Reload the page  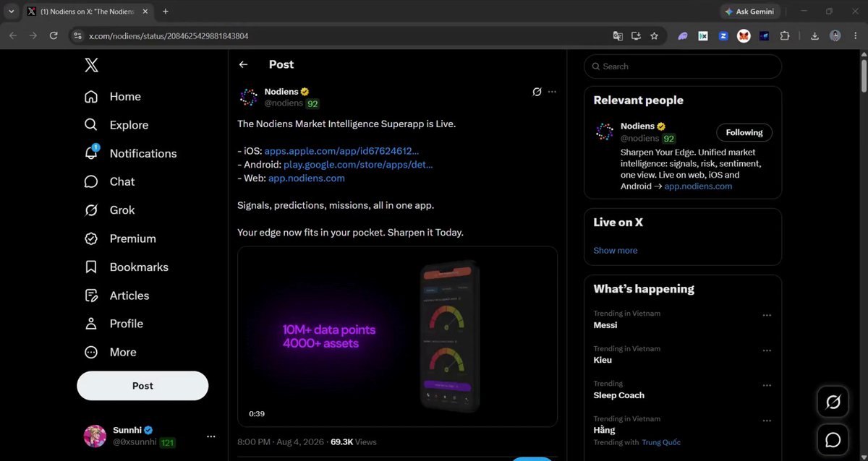(x=54, y=35)
